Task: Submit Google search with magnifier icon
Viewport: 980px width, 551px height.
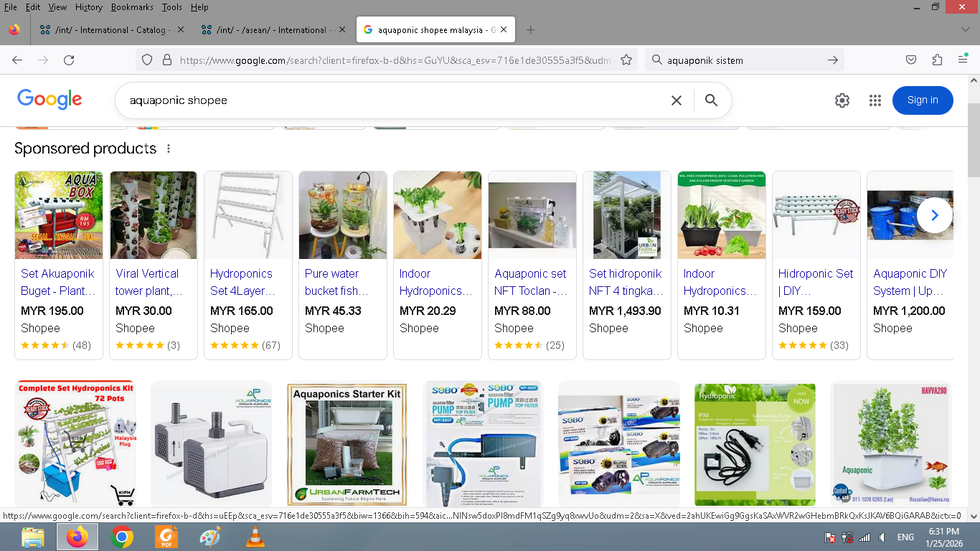Action: click(711, 100)
